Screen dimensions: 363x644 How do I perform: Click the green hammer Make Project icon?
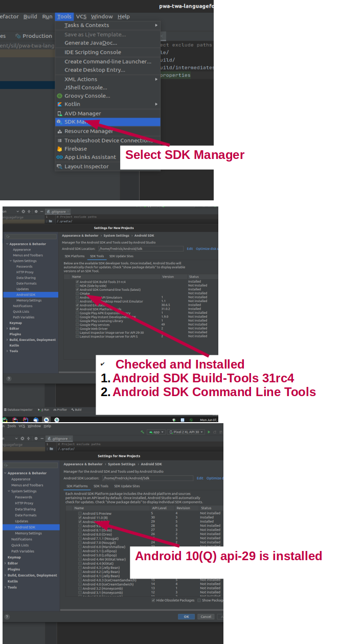tap(143, 432)
